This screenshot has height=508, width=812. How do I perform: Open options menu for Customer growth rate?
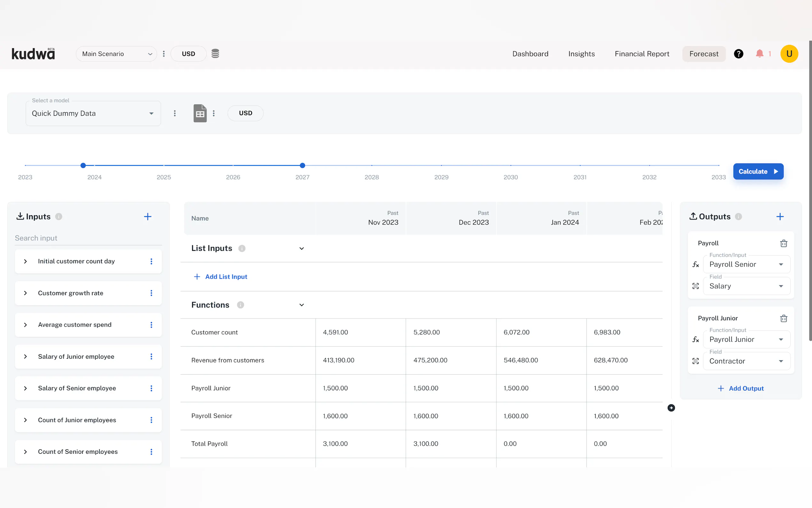click(x=152, y=293)
